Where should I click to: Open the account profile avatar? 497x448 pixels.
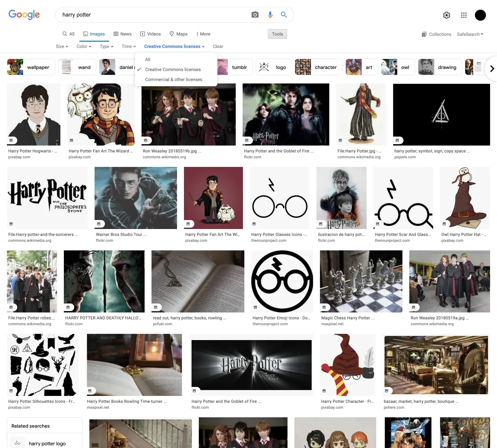[480, 15]
